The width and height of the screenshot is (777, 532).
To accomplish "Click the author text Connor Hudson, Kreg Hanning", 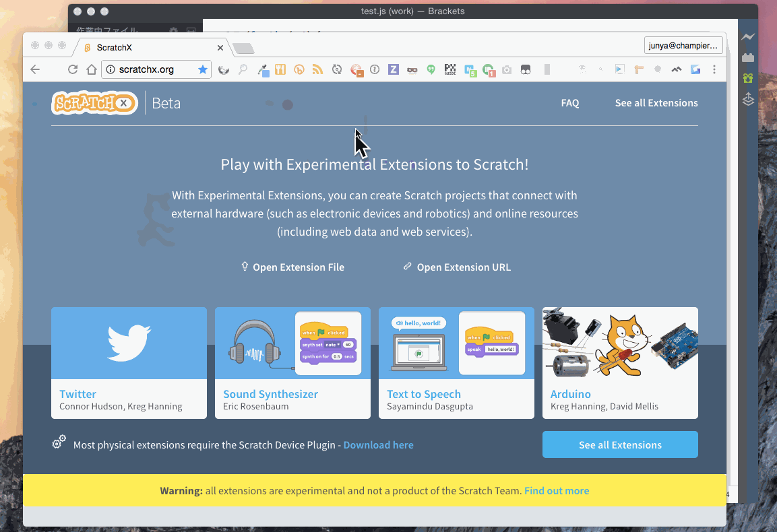I will tap(121, 406).
